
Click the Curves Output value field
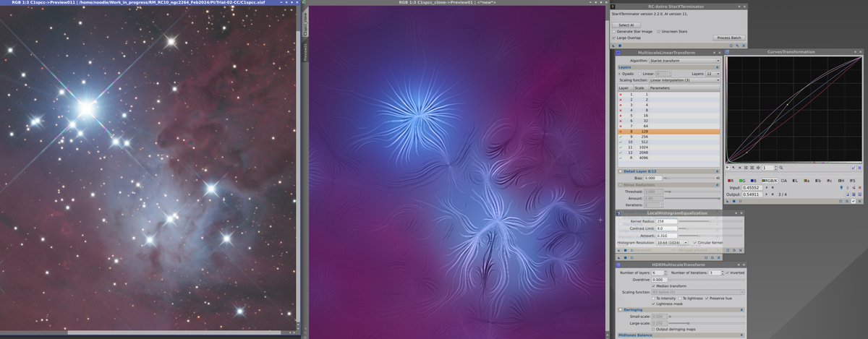pyautogui.click(x=752, y=194)
